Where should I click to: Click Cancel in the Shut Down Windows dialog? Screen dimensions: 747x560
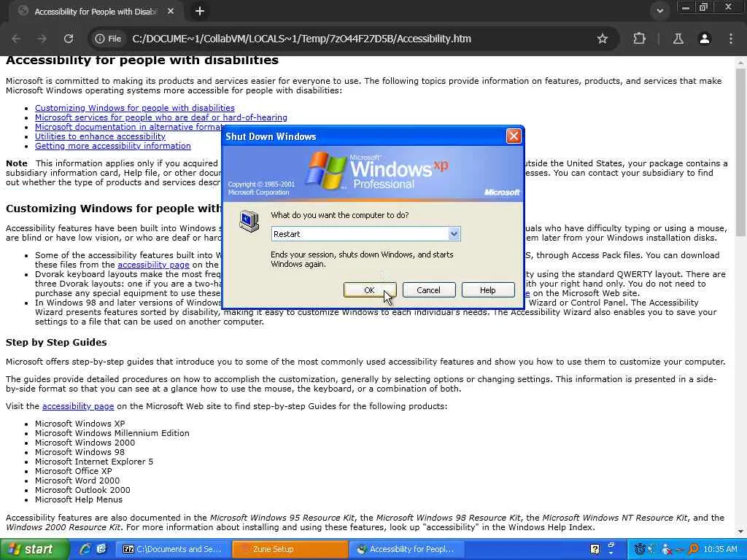pyautogui.click(x=429, y=290)
